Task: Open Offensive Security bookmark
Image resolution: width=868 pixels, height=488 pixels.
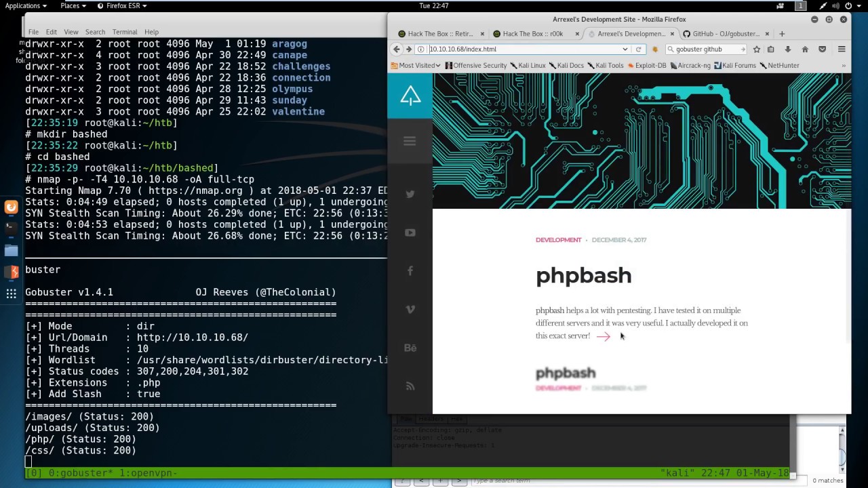Action: pyautogui.click(x=476, y=65)
